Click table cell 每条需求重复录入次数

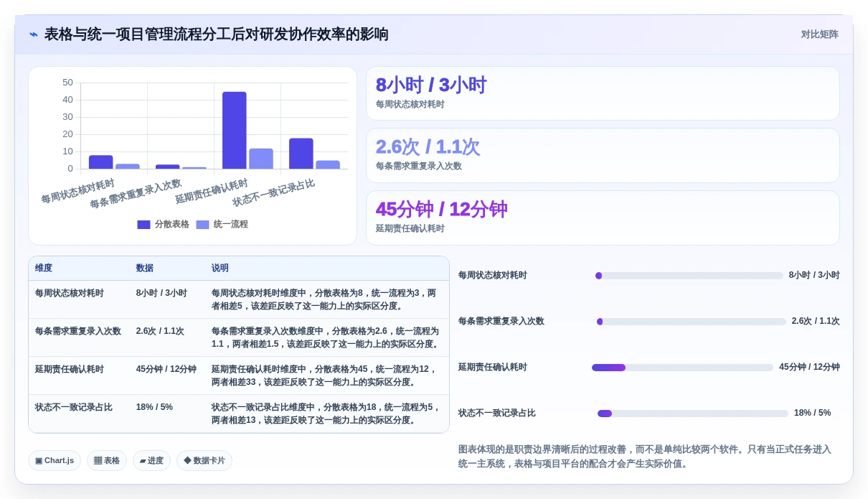(x=78, y=331)
